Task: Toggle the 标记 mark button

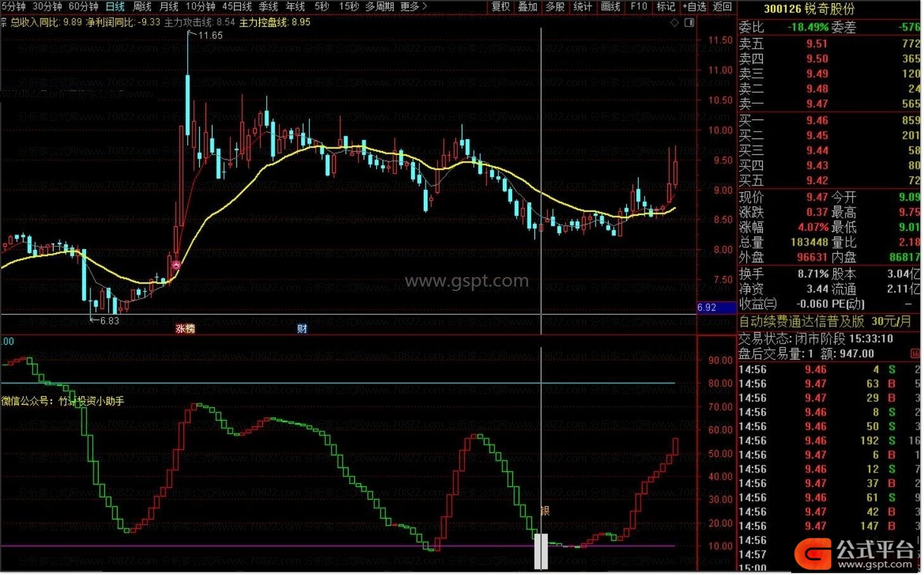Action: coord(666,6)
